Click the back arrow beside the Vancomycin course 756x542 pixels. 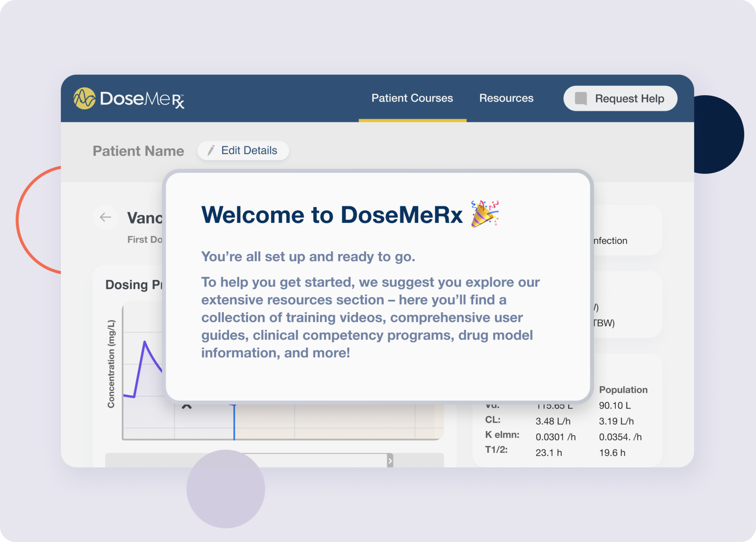pos(105,217)
